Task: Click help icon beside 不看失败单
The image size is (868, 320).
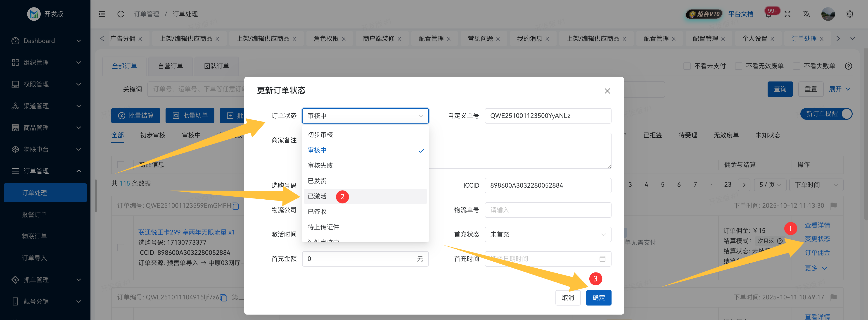Action: 849,66
